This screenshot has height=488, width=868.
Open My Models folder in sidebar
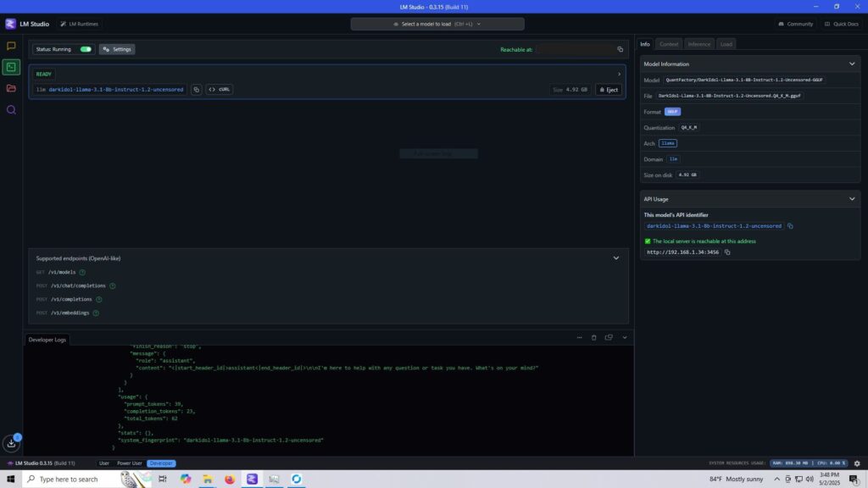[11, 88]
